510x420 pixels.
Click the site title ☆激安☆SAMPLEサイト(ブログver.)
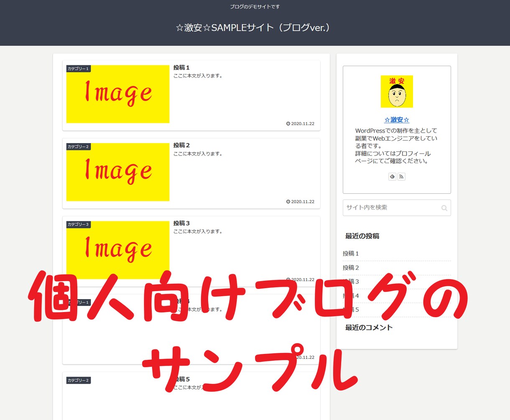(x=253, y=28)
